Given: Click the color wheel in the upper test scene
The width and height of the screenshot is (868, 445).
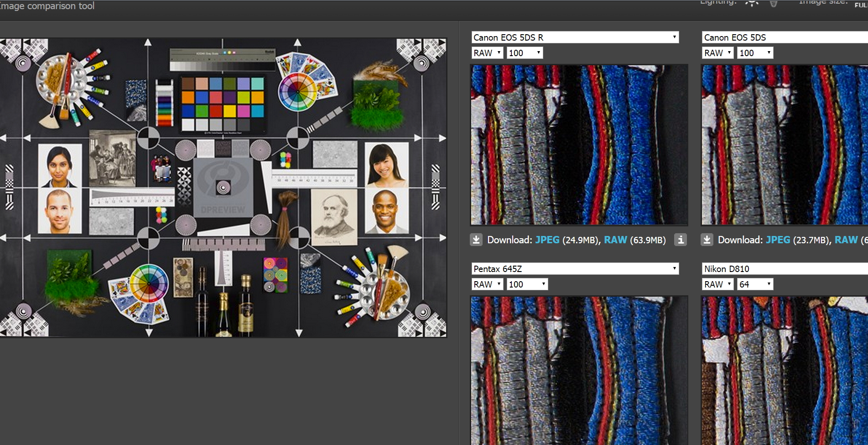Looking at the screenshot, I should (x=297, y=92).
